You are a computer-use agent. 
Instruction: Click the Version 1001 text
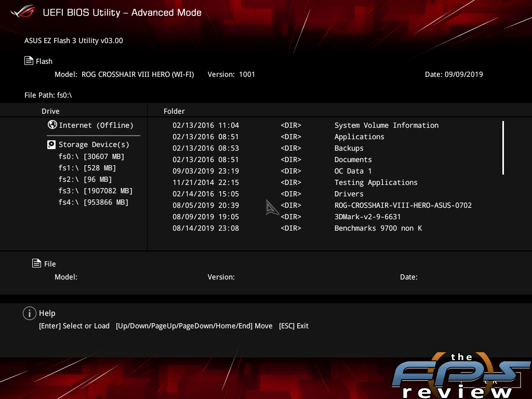coord(231,74)
